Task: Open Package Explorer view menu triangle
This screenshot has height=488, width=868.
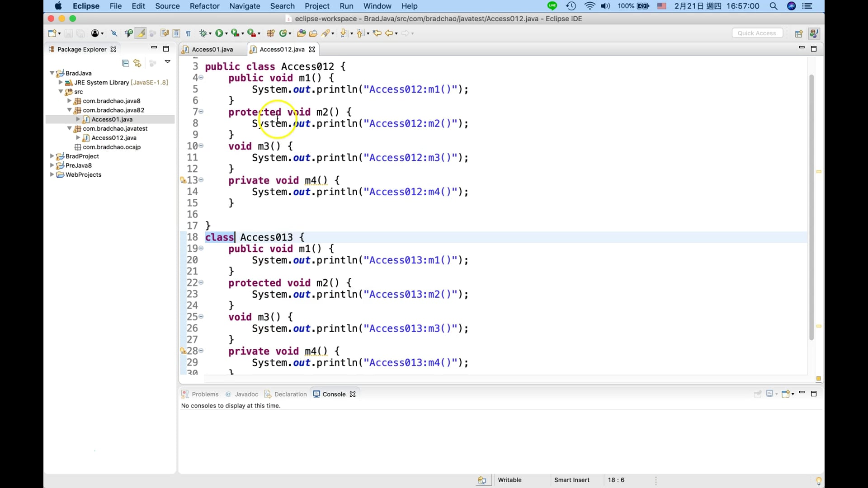Action: point(168,61)
